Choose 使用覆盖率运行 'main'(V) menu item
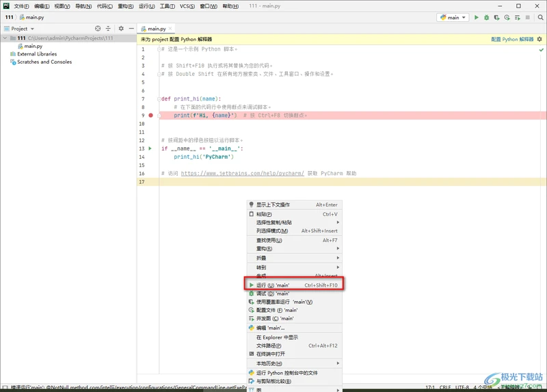Image resolution: width=547 pixels, height=392 pixels. tap(295, 302)
